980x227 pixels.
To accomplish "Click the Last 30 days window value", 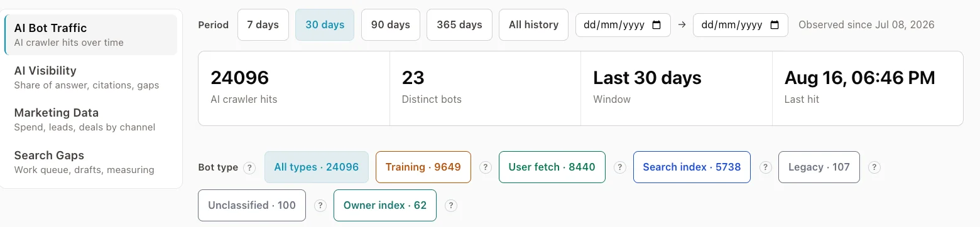I will click(x=647, y=78).
